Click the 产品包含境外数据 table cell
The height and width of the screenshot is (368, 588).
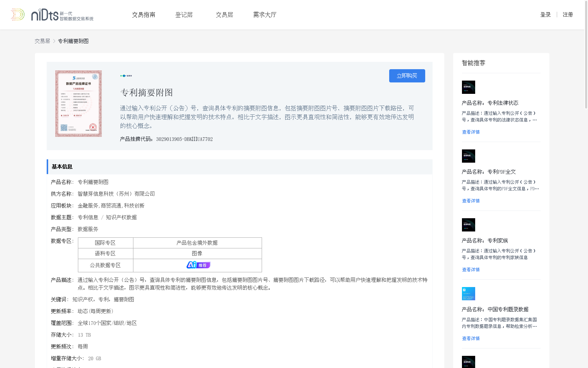(197, 243)
